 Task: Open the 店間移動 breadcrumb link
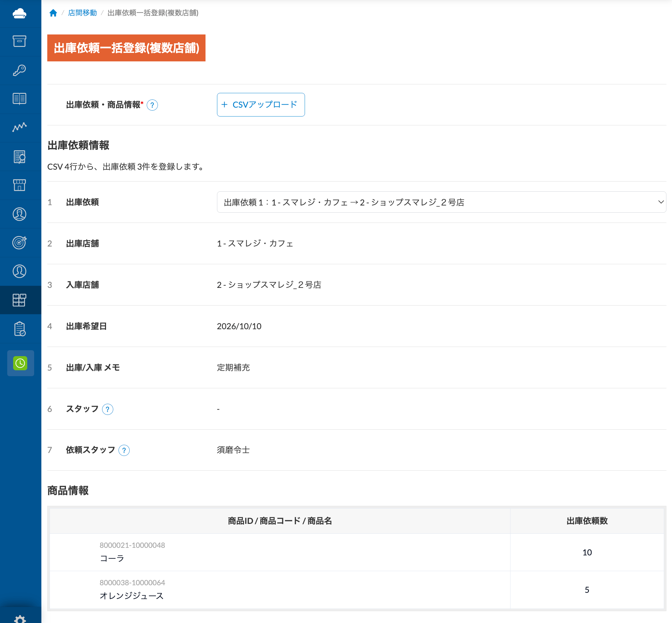click(83, 13)
